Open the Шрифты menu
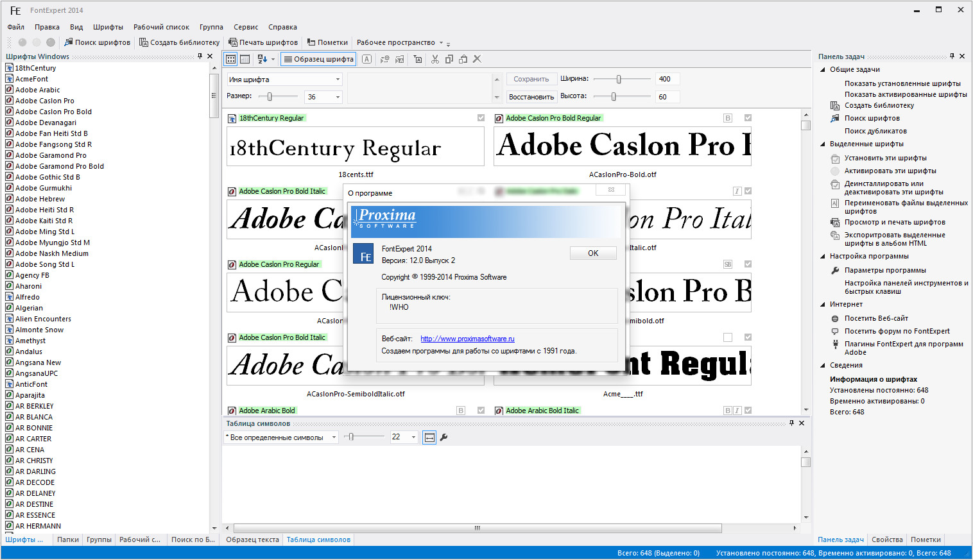973x560 pixels. tap(108, 27)
